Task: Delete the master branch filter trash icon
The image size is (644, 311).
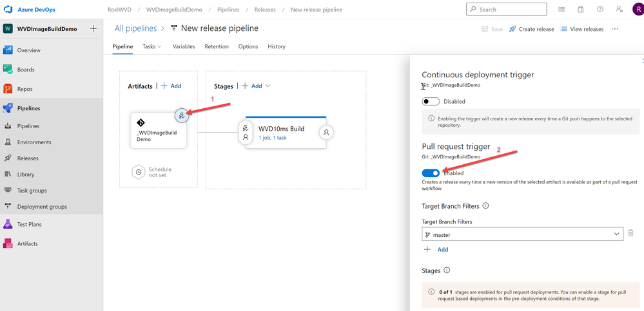Action: click(x=631, y=234)
